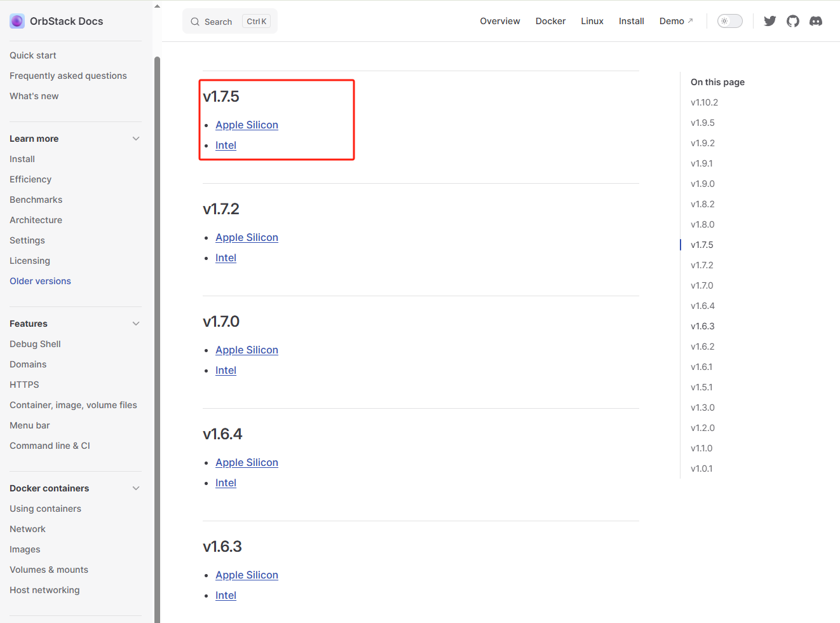Click the OrbStack Docs title
Image resolution: width=840 pixels, height=623 pixels.
[66, 21]
